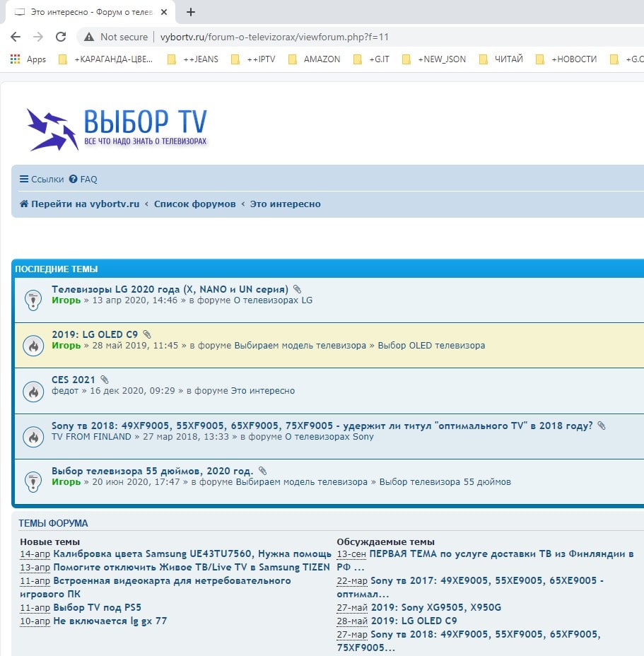644x656 pixels.
Task: Click the flame icon beside CES 2021
Action: click(33, 391)
